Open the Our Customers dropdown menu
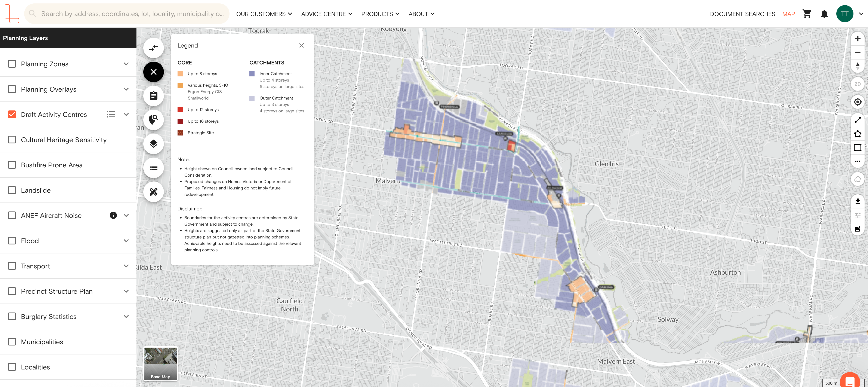 264,14
